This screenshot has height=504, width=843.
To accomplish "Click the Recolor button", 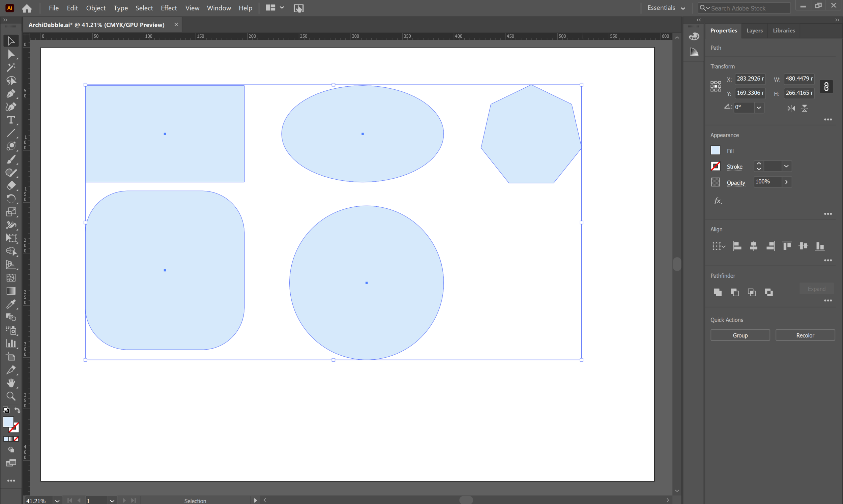I will (805, 335).
